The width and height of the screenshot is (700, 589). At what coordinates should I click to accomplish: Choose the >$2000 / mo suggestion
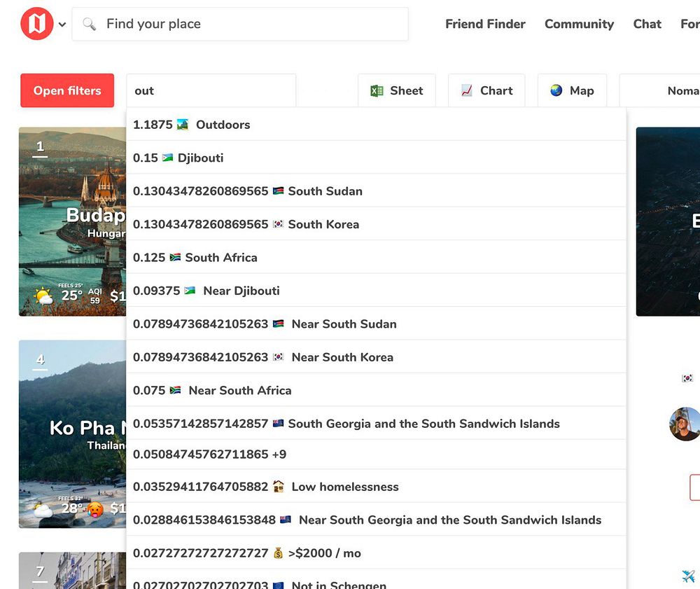376,553
